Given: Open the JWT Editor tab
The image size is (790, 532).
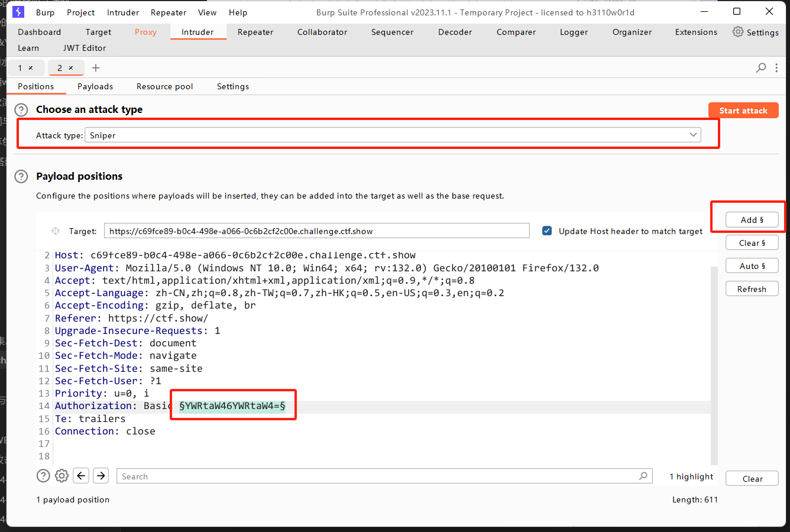Looking at the screenshot, I should (x=85, y=48).
